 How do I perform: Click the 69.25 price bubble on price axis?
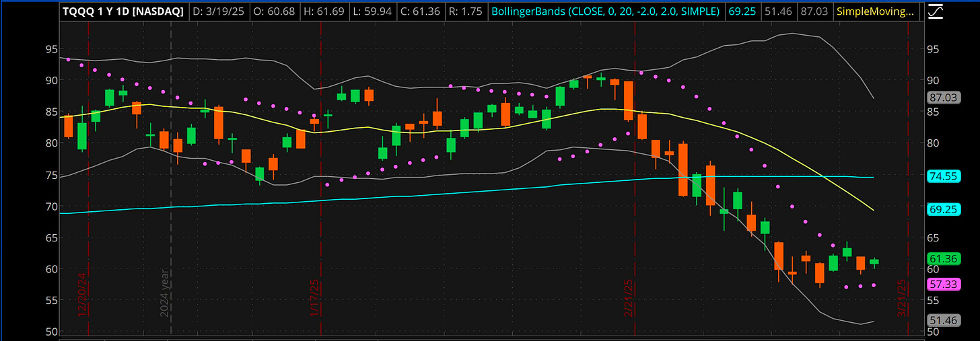(943, 210)
